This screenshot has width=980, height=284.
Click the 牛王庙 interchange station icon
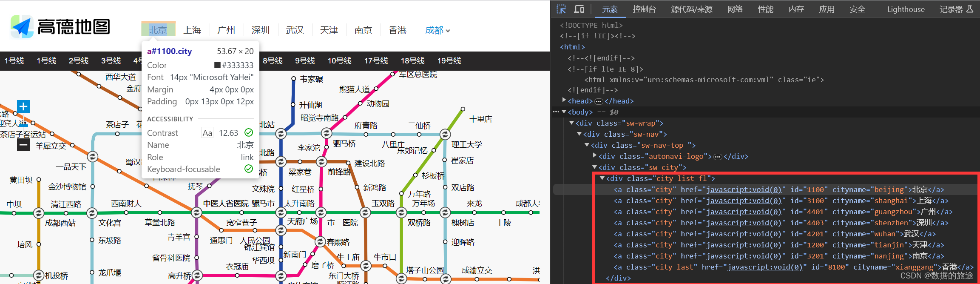click(x=366, y=266)
